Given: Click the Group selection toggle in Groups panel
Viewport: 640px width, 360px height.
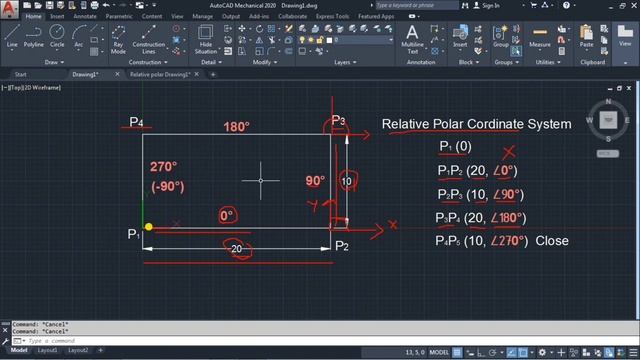Looking at the screenshot, I should [x=516, y=51].
